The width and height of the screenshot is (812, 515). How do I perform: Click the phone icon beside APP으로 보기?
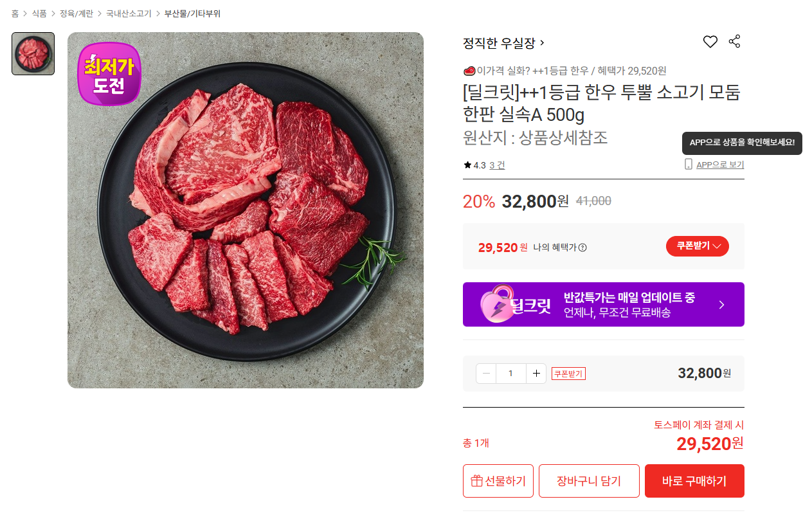click(x=689, y=165)
